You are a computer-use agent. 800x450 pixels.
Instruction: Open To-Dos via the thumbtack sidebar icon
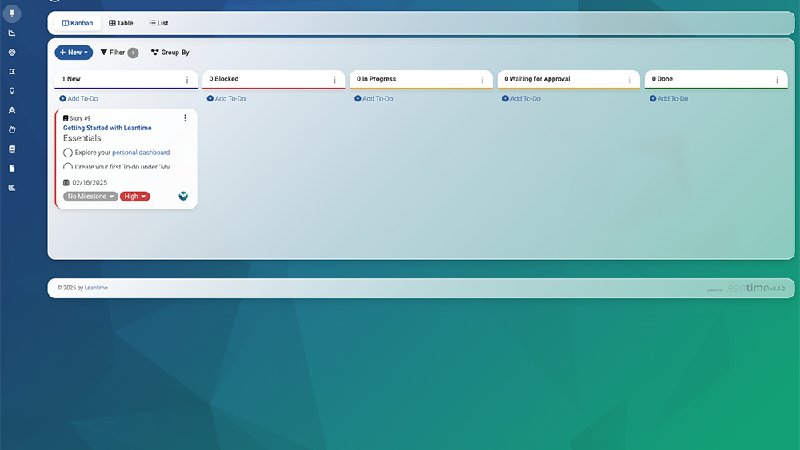tap(12, 13)
